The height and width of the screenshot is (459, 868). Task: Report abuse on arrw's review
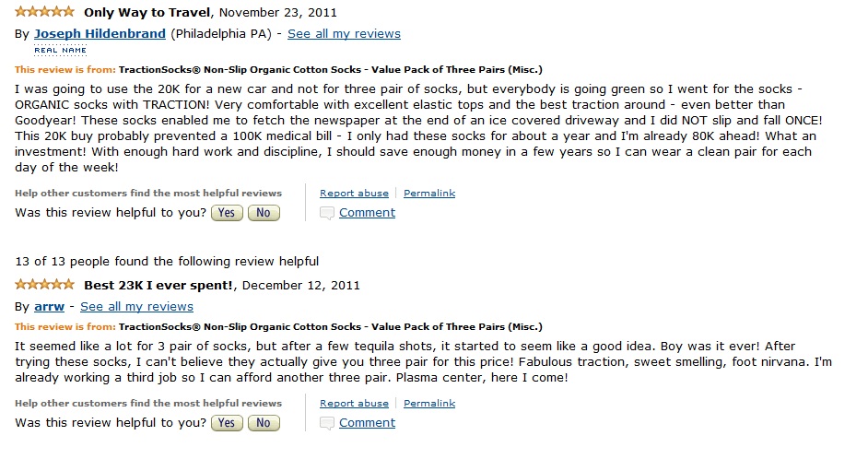tap(354, 404)
